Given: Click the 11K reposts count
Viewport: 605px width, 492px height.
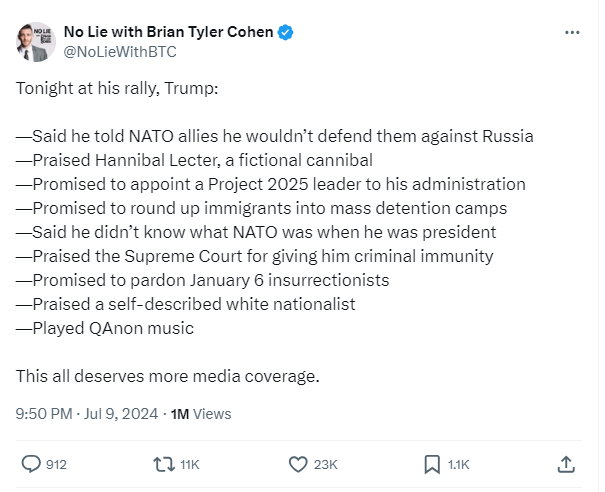Looking at the screenshot, I should click(190, 464).
